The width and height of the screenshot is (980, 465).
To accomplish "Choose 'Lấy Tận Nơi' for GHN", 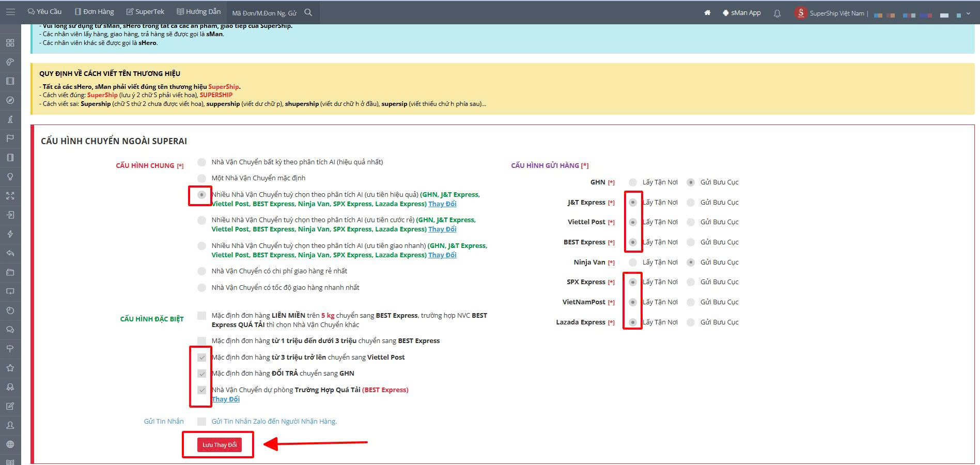I will tap(633, 182).
